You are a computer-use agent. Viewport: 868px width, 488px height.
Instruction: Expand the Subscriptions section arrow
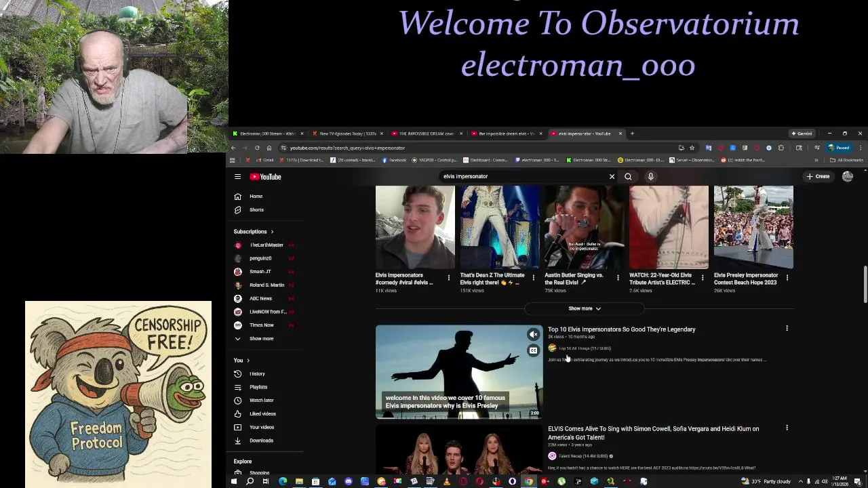click(272, 232)
